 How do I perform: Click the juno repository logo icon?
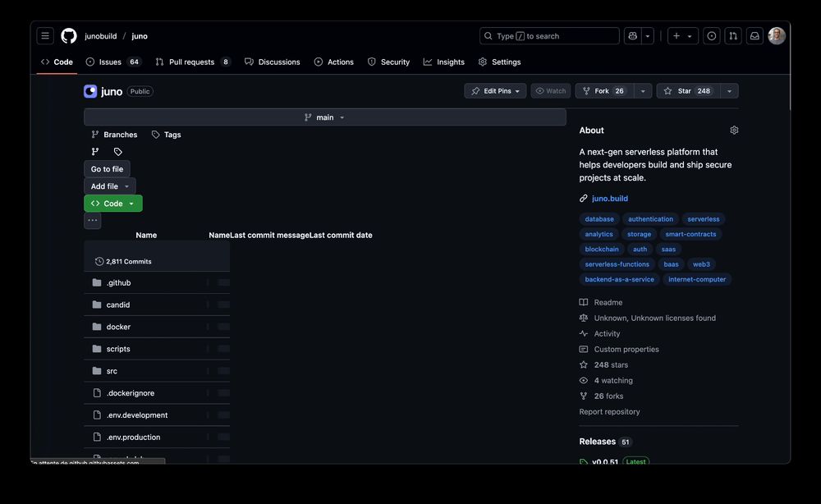pyautogui.click(x=90, y=92)
